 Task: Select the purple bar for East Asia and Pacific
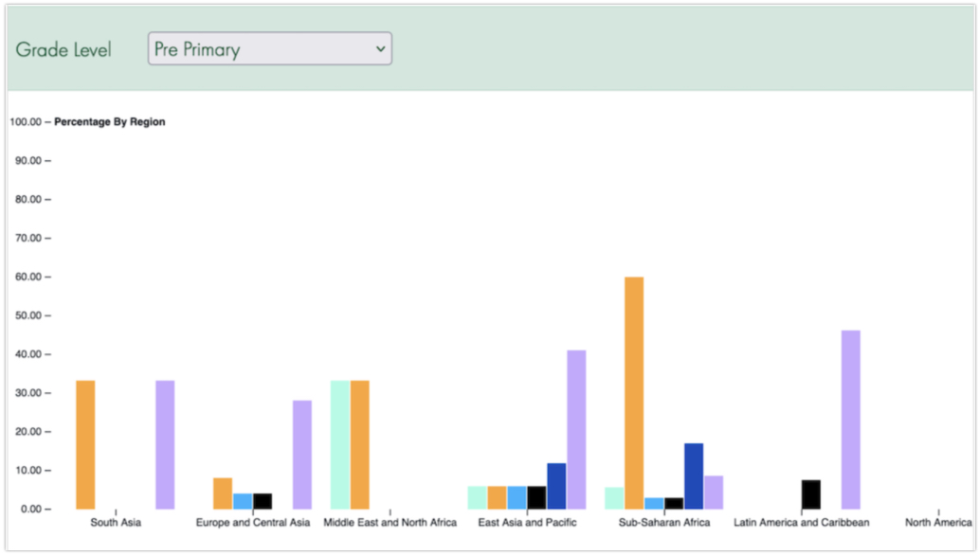[x=577, y=430]
